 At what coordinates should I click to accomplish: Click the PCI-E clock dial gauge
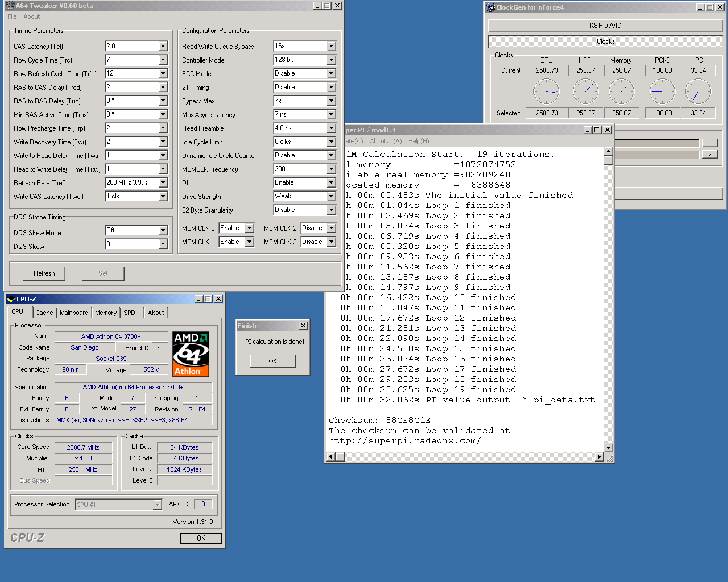point(662,92)
